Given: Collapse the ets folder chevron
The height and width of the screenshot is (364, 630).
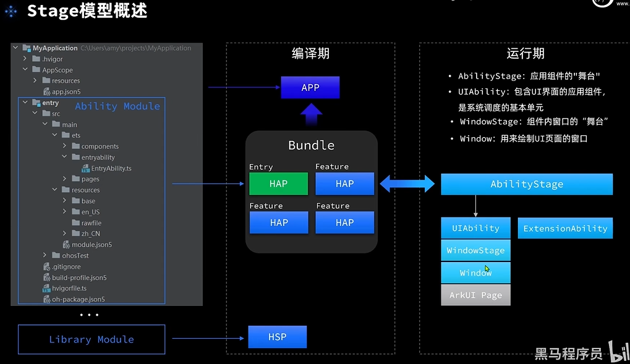Looking at the screenshot, I should point(54,135).
